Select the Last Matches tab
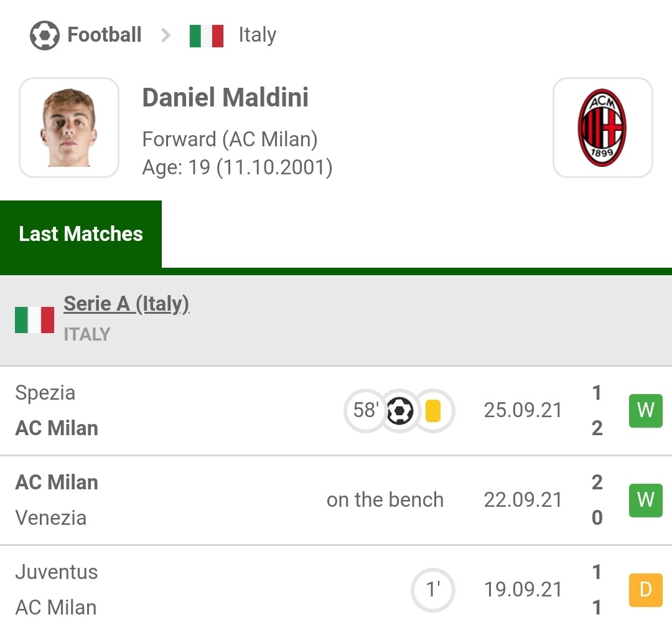 click(80, 234)
